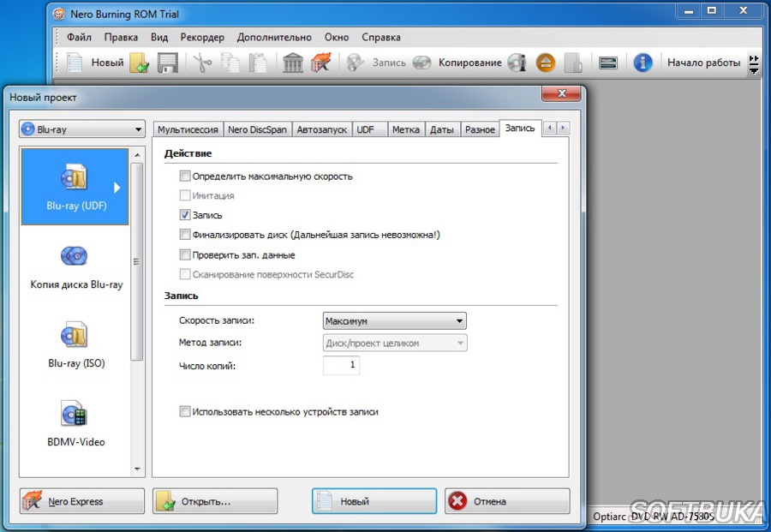Select Копия диска Blu-ray project type
The height and width of the screenshot is (532, 771).
(76, 266)
